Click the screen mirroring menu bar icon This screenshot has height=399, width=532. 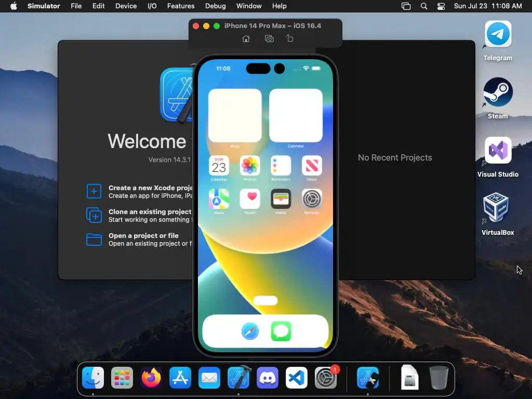pyautogui.click(x=406, y=6)
